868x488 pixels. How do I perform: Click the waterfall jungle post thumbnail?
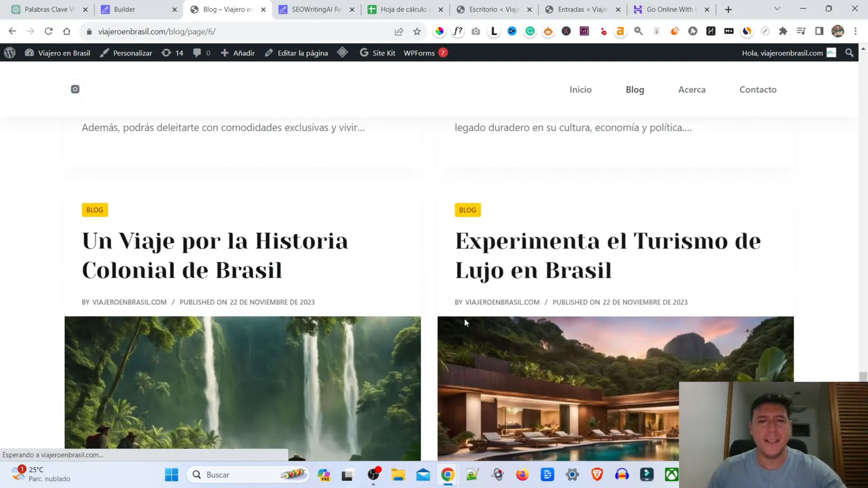click(242, 388)
